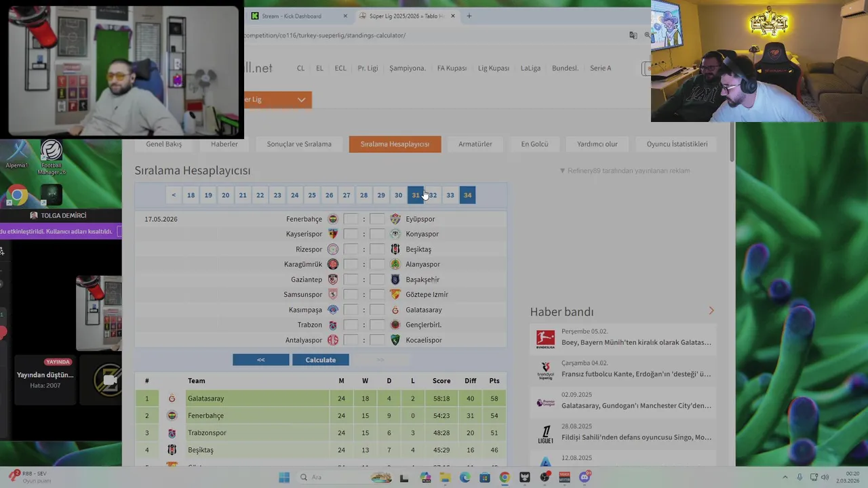
Task: Open the Boey, Bayern Münih news item
Action: coord(623,338)
